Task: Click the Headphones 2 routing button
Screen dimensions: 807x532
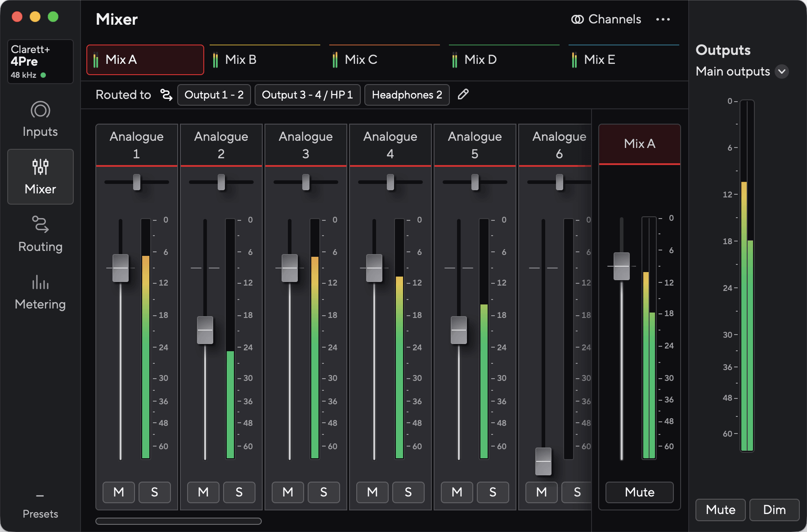Action: pos(407,95)
